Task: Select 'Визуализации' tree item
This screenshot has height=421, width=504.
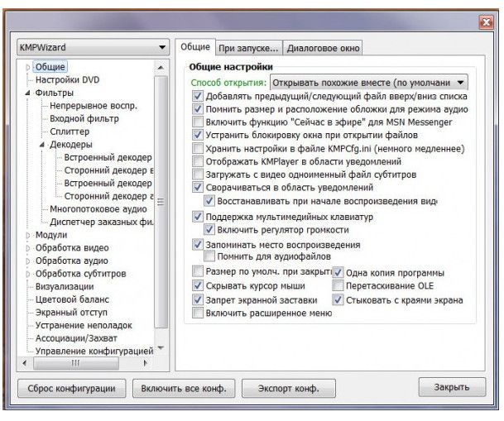Action: tap(65, 286)
